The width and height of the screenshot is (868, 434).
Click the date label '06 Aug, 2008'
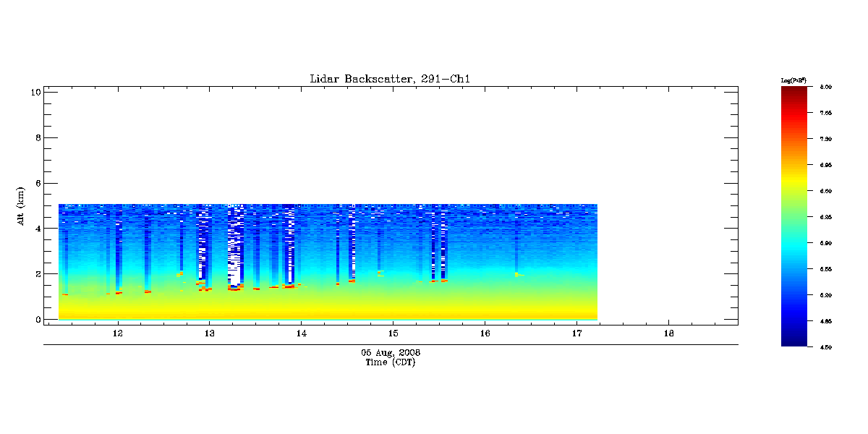pyautogui.click(x=391, y=352)
